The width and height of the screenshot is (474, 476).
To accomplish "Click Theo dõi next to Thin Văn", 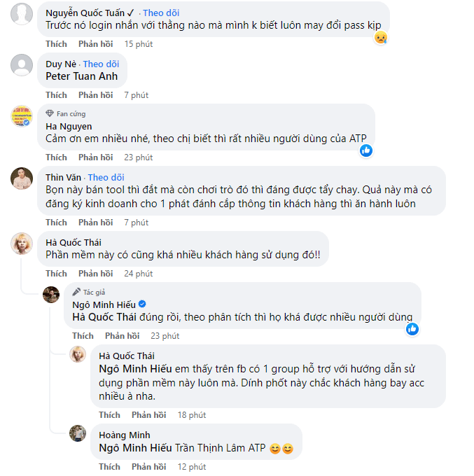I will [x=106, y=177].
